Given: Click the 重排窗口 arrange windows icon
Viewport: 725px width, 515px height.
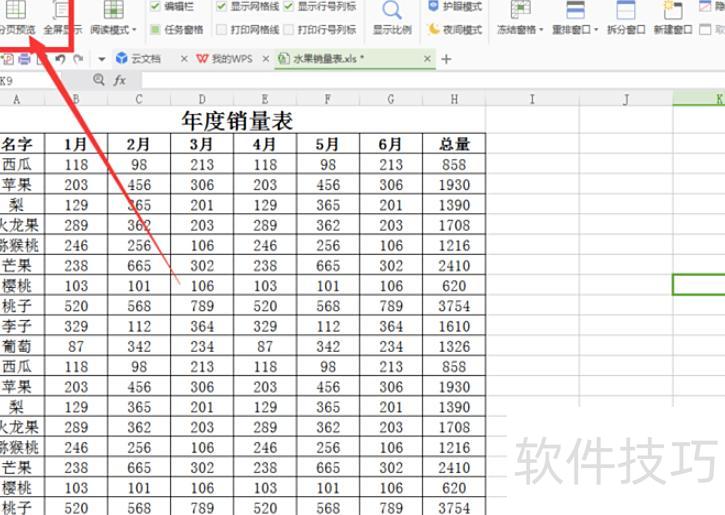Looking at the screenshot, I should (x=575, y=10).
